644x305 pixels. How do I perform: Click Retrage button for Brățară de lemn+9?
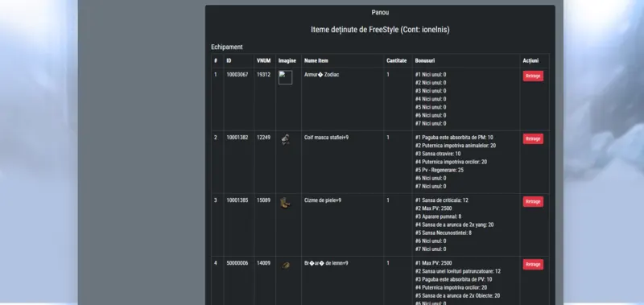pyautogui.click(x=533, y=265)
